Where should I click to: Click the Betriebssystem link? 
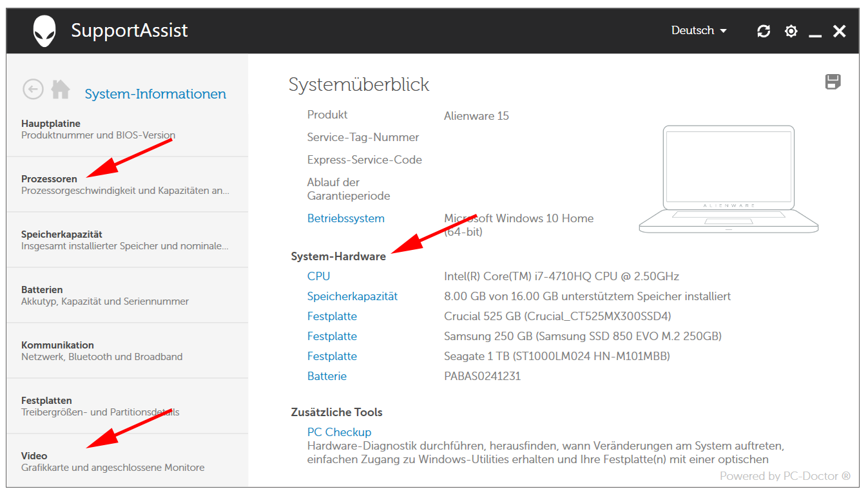(346, 218)
